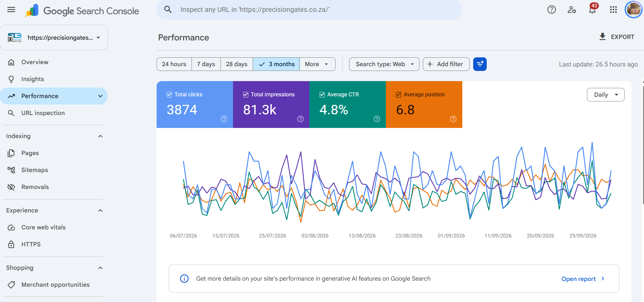Open the Google account avatar
Image resolution: width=644 pixels, height=302 pixels.
[633, 10]
